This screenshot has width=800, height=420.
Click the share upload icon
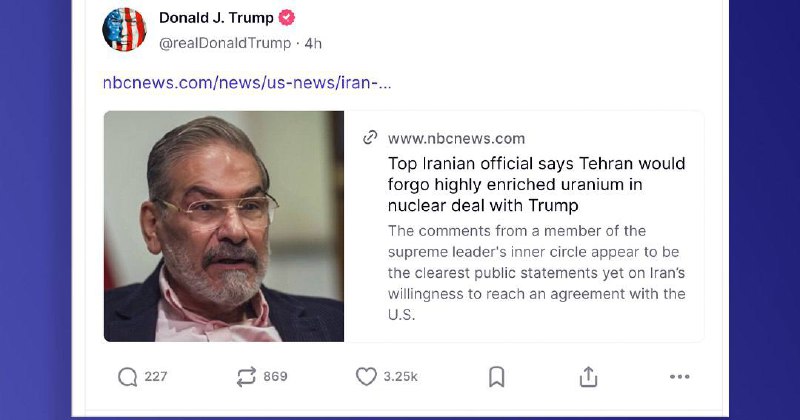pyautogui.click(x=589, y=377)
